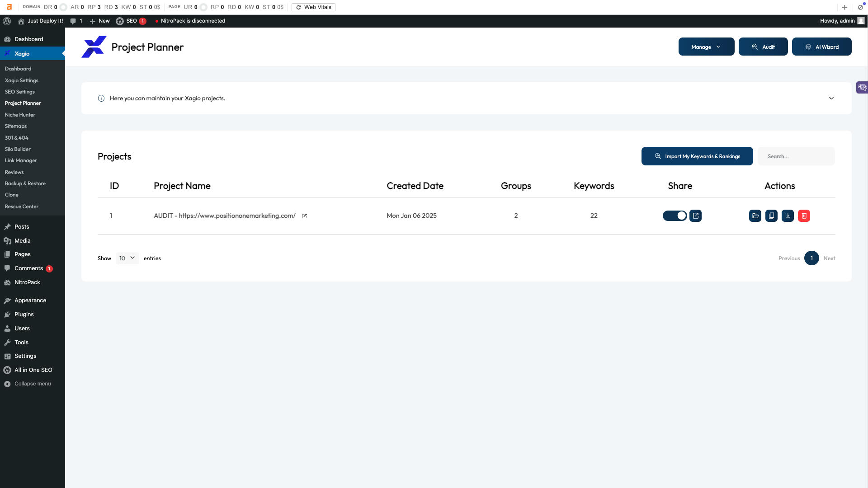Open the Manage dropdown button
Viewport: 868px width, 488px height.
pyautogui.click(x=706, y=47)
